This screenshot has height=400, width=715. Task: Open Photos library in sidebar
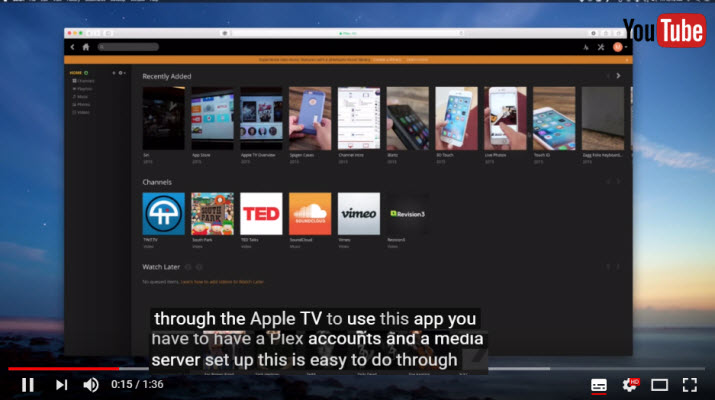point(81,104)
